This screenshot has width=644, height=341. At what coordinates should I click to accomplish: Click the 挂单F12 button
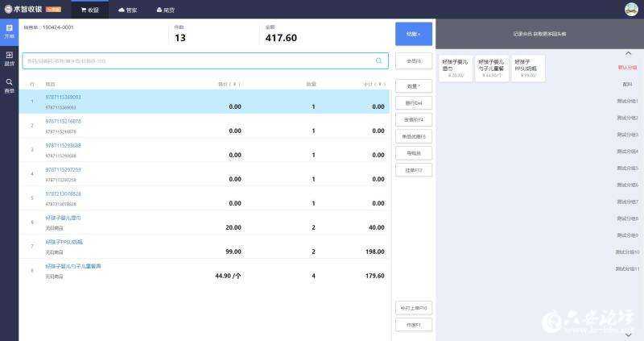point(414,170)
